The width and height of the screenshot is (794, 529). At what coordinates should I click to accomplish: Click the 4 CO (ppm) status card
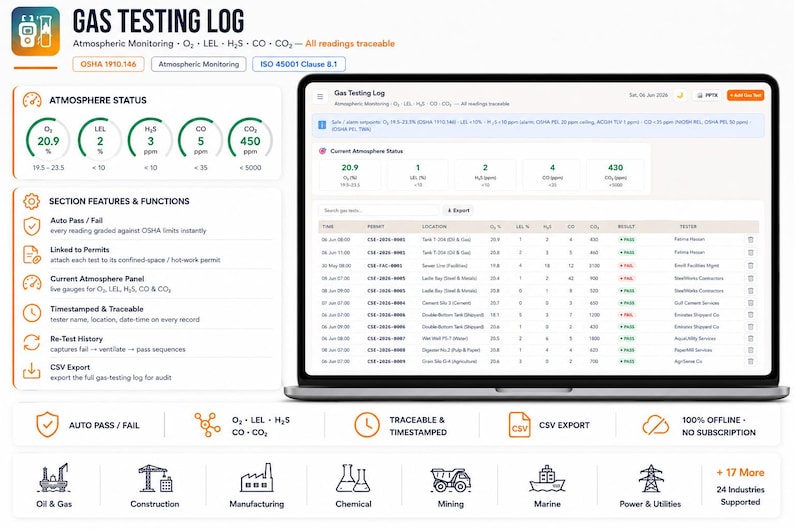pos(552,175)
